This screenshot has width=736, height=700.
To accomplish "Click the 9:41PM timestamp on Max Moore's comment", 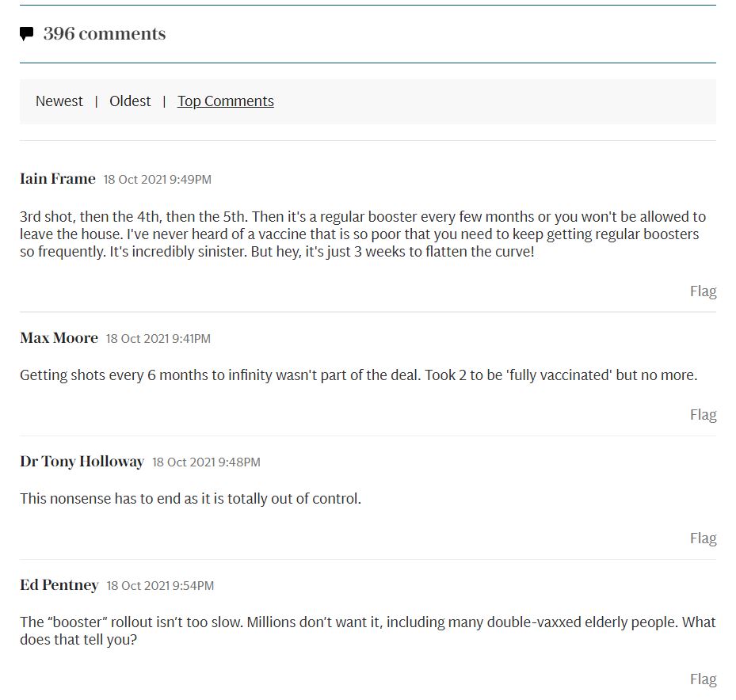I will pyautogui.click(x=158, y=339).
